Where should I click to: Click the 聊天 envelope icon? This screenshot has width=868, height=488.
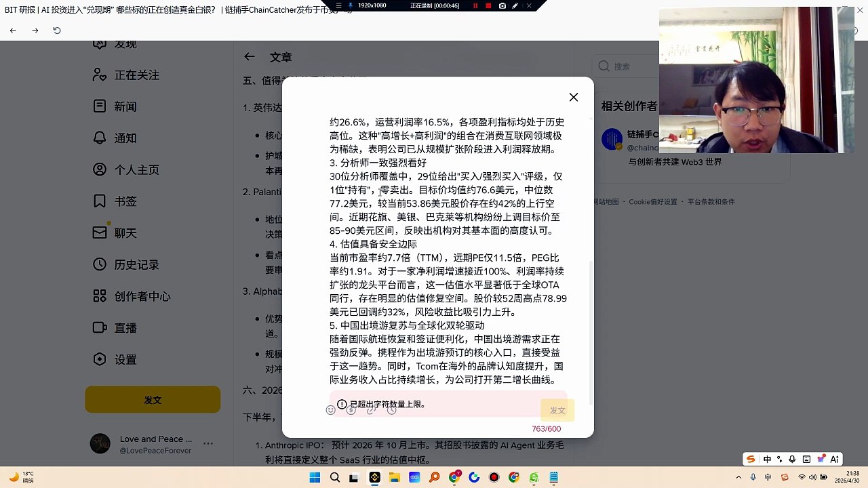tap(100, 233)
